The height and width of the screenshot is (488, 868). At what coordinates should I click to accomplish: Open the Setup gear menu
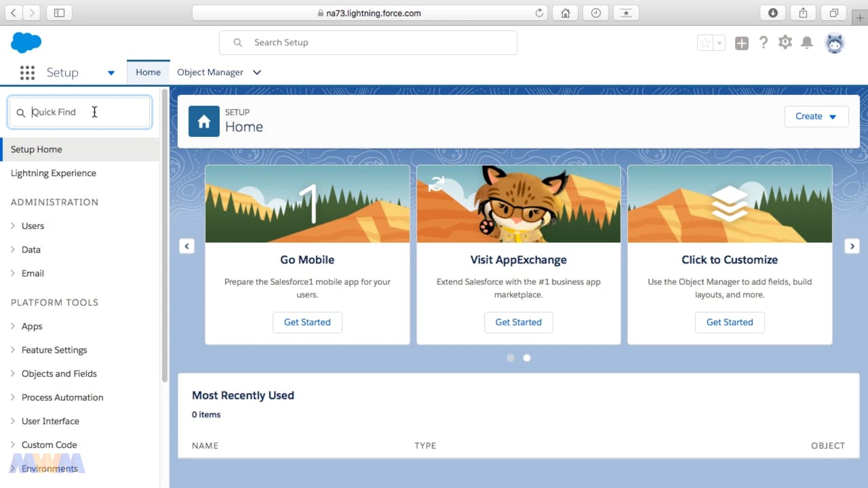coord(785,43)
